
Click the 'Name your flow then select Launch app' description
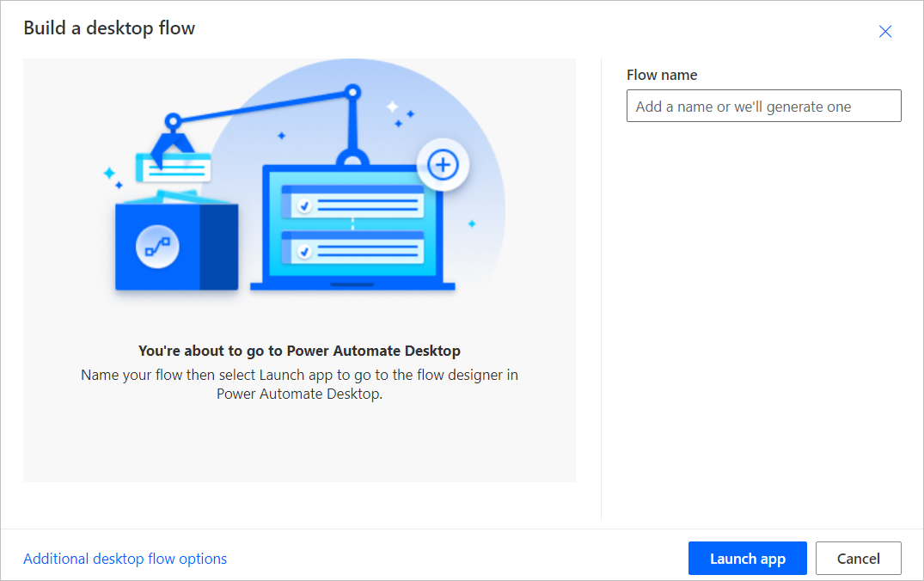click(x=299, y=384)
